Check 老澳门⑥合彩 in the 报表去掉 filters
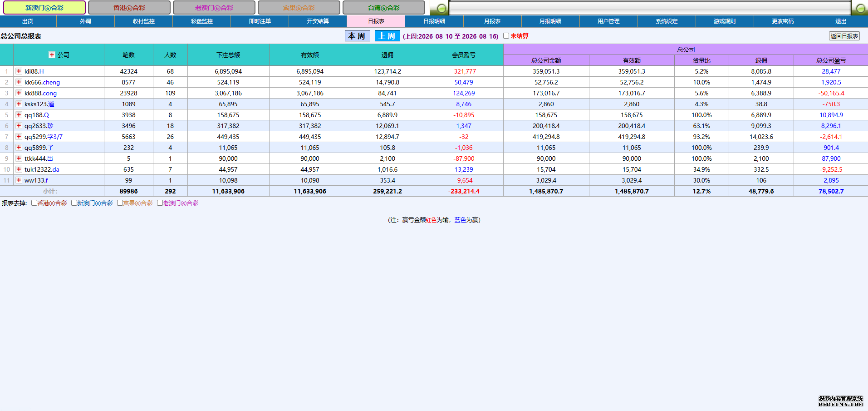The height and width of the screenshot is (411, 868). (160, 203)
